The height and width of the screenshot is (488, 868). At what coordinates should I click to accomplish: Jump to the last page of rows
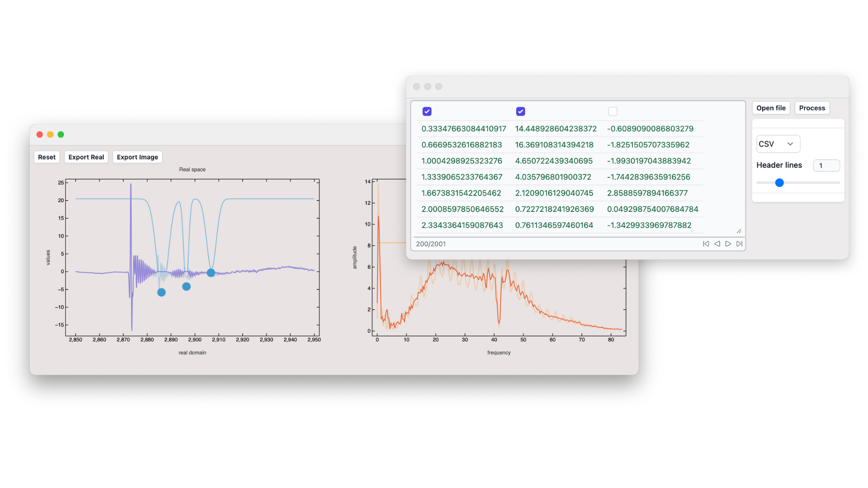pyautogui.click(x=739, y=244)
